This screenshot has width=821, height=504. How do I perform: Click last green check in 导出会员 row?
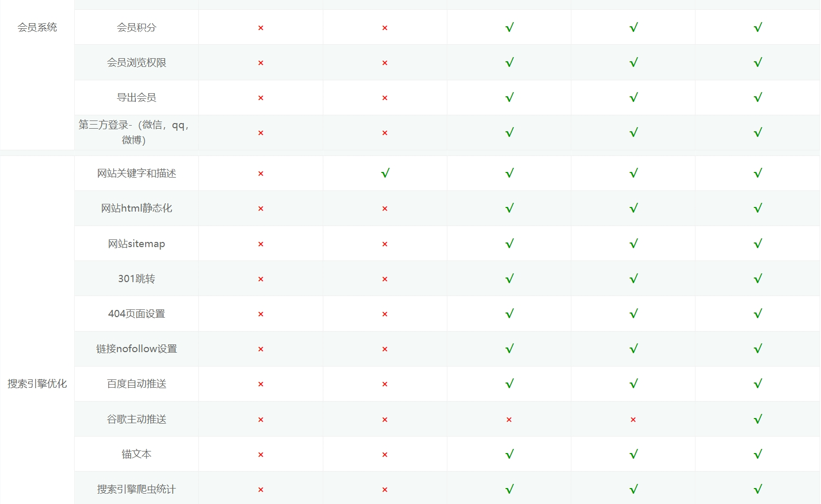coord(758,98)
